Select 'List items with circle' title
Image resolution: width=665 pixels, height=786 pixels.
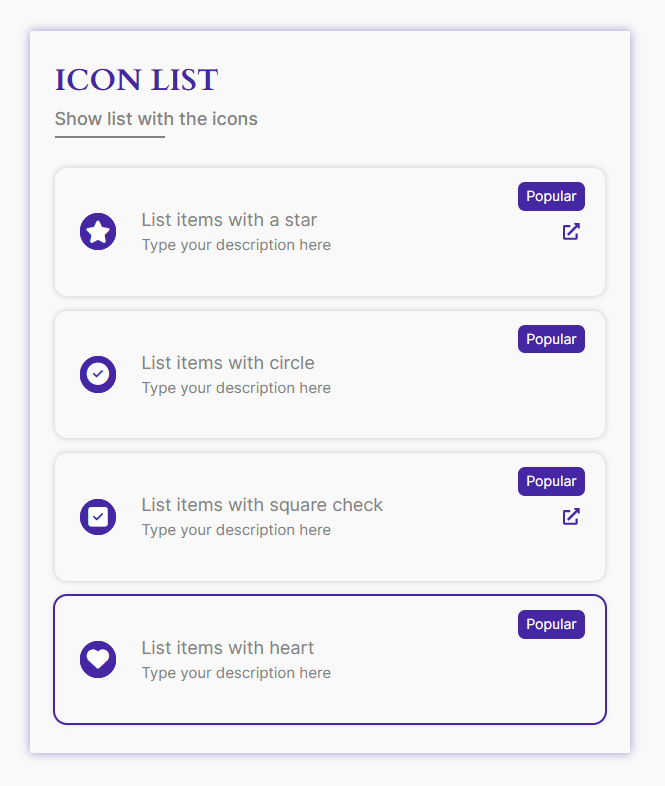point(228,363)
